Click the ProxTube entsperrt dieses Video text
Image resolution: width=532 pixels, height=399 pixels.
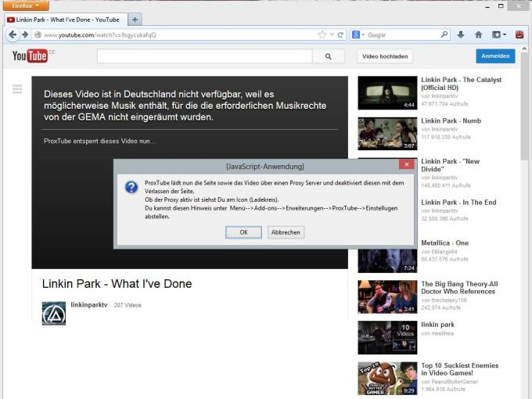pyautogui.click(x=100, y=141)
